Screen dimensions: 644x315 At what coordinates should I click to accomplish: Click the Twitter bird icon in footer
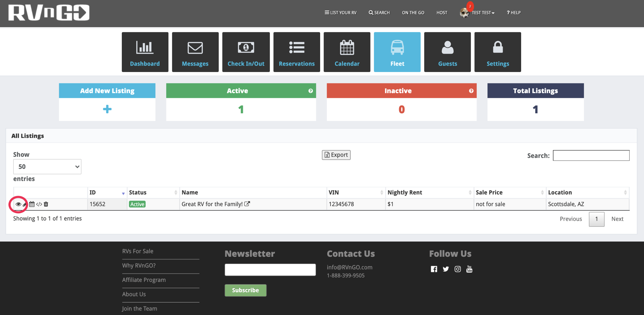(446, 269)
